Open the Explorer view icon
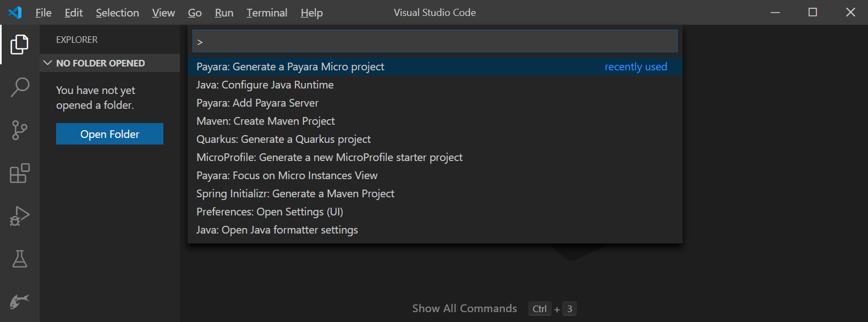Viewport: 868px width, 322px height. tap(19, 45)
